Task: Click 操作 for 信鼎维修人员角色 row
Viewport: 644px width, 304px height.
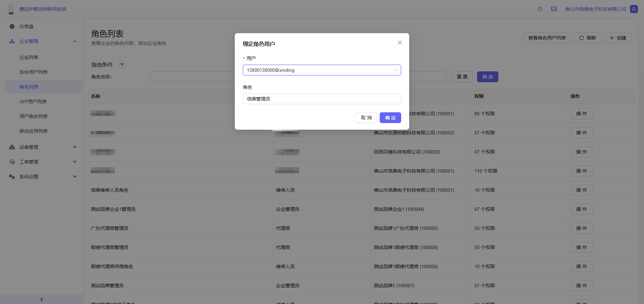Action: point(581,190)
